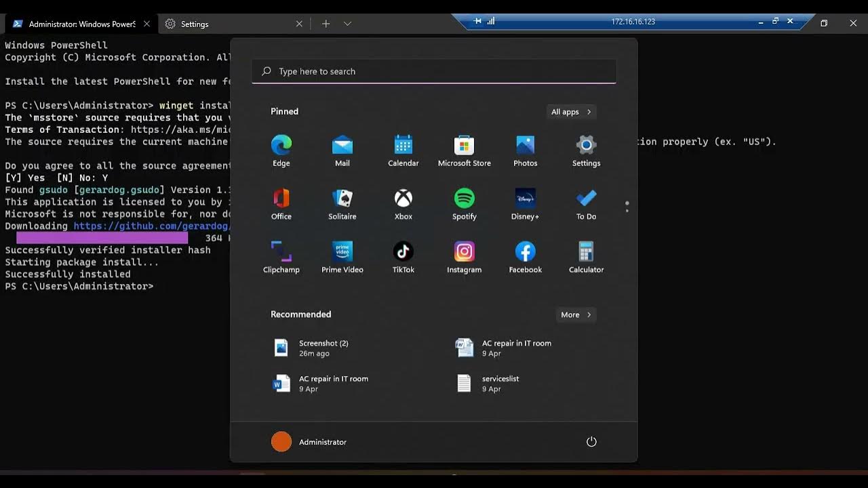868x488 pixels.
Task: Open the Administrator user account menu
Action: [x=309, y=442]
